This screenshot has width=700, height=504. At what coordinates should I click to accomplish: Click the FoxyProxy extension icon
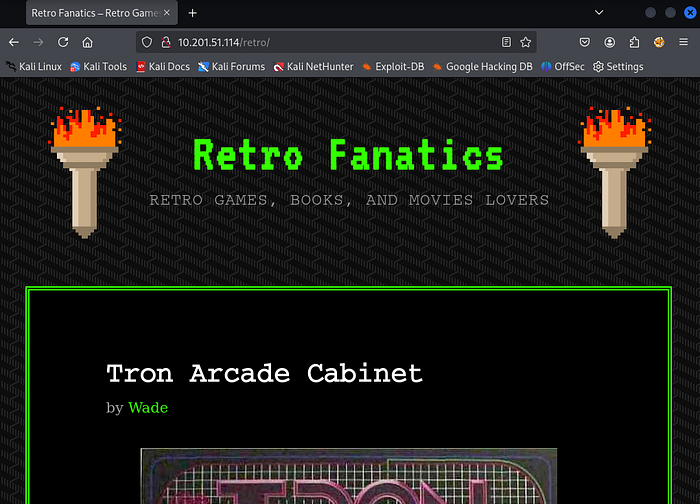click(x=659, y=42)
